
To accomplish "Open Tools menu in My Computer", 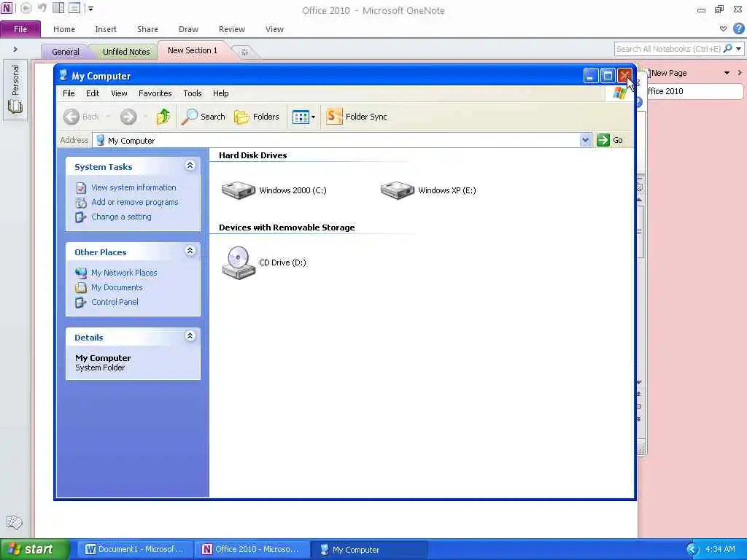I will [193, 93].
